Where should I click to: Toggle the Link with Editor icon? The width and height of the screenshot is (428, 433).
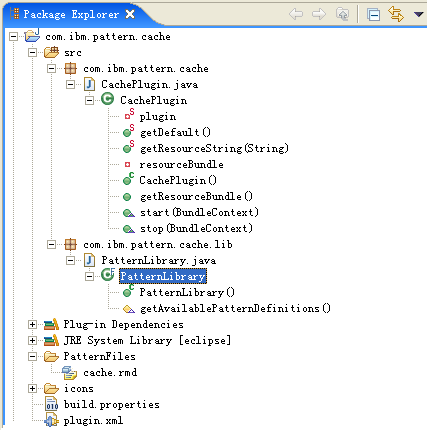tap(396, 14)
